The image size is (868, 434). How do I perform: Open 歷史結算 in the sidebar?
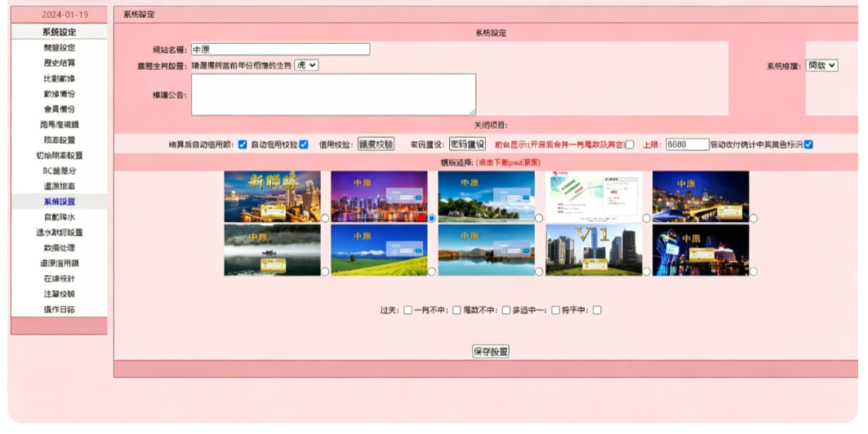[x=60, y=63]
